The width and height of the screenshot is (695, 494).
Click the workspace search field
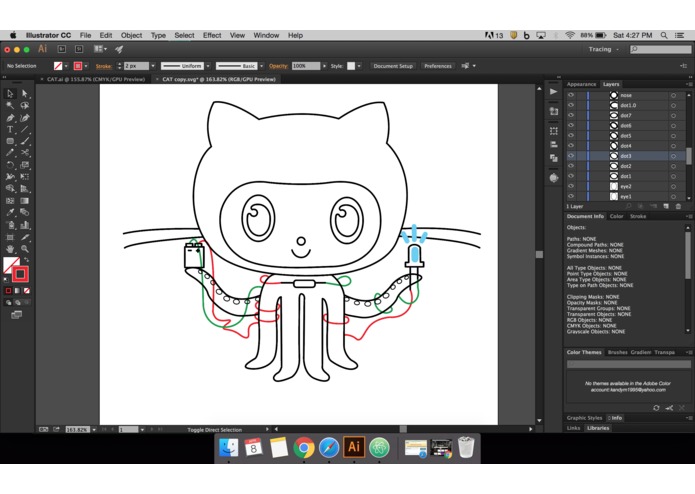(660, 49)
